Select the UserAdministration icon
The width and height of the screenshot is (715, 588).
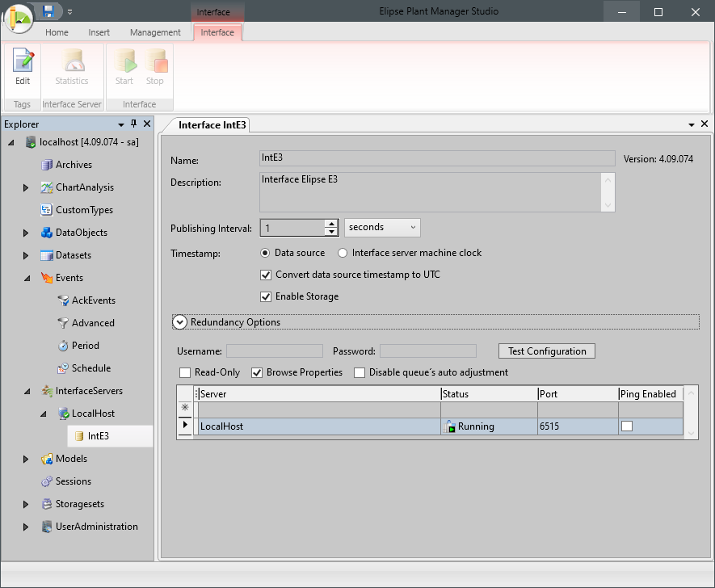47,527
